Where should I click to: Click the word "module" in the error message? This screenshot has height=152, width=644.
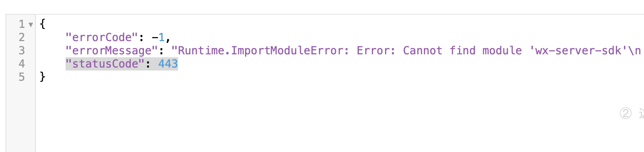502,51
